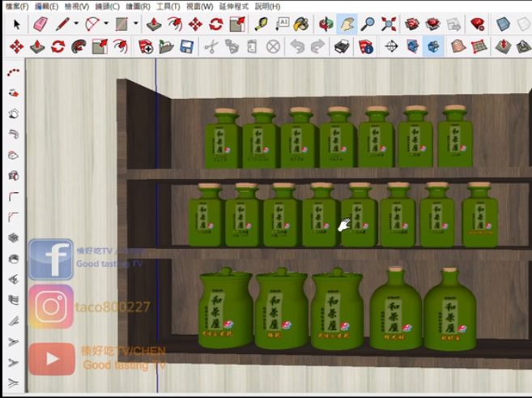
Task: Select the Follow Me tool
Action: (79, 46)
